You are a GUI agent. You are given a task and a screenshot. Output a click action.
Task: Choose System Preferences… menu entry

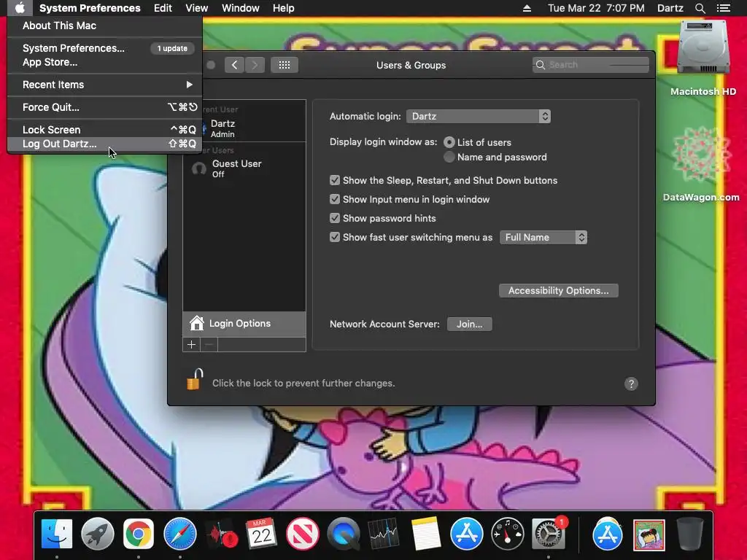coord(105,48)
